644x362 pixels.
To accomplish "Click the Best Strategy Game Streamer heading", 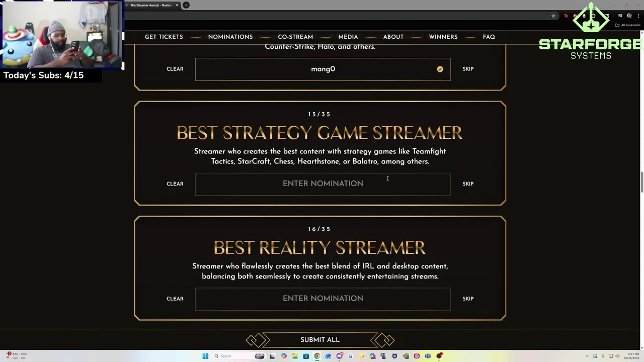I will [319, 133].
